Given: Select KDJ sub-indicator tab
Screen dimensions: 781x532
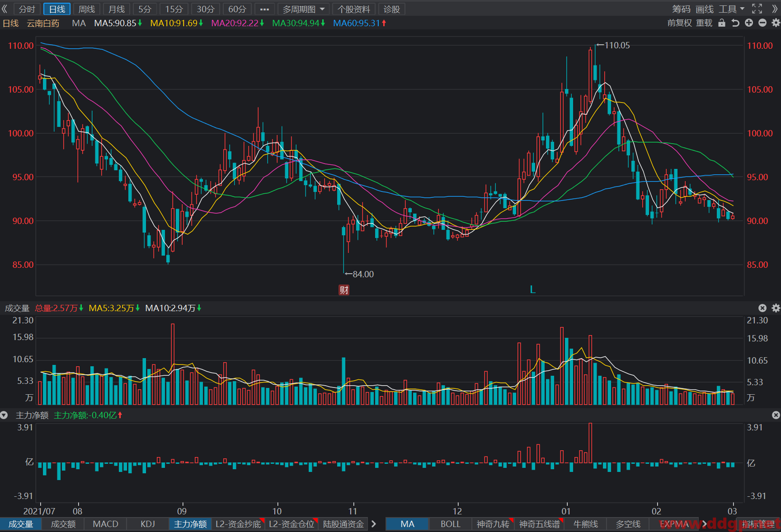Looking at the screenshot, I should click(148, 524).
